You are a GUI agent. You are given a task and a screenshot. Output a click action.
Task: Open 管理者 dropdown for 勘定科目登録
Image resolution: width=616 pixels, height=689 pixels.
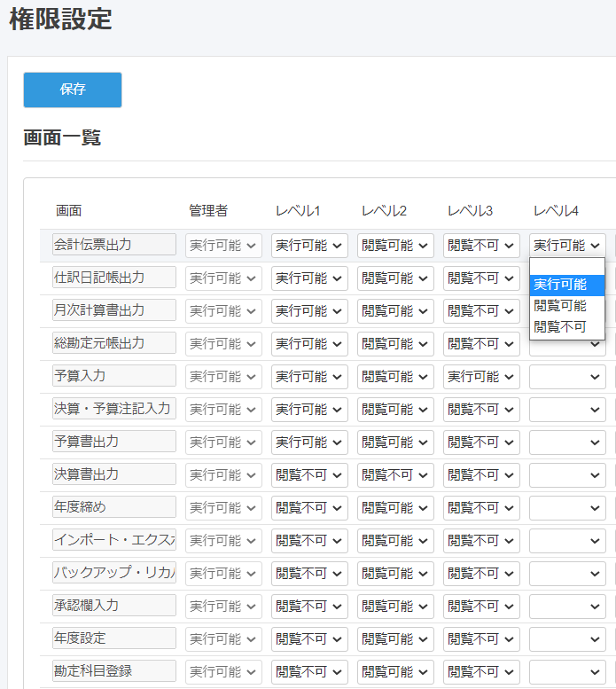(223, 672)
